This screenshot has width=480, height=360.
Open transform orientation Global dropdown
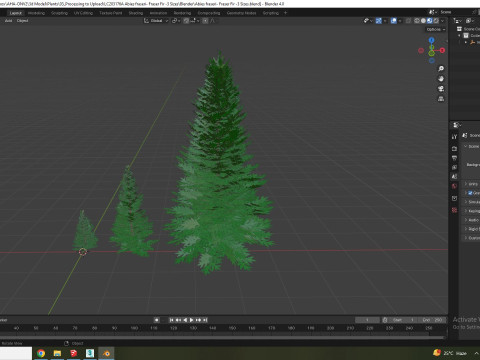click(156, 21)
